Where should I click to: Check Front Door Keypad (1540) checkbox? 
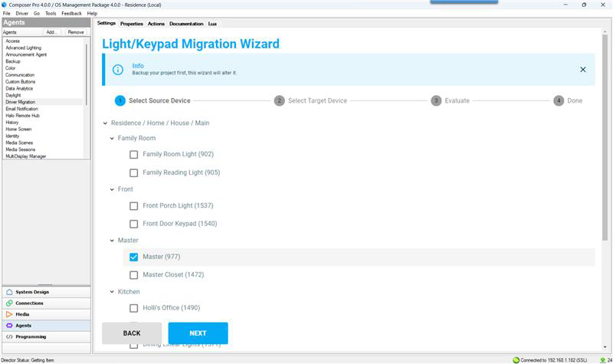pyautogui.click(x=133, y=224)
